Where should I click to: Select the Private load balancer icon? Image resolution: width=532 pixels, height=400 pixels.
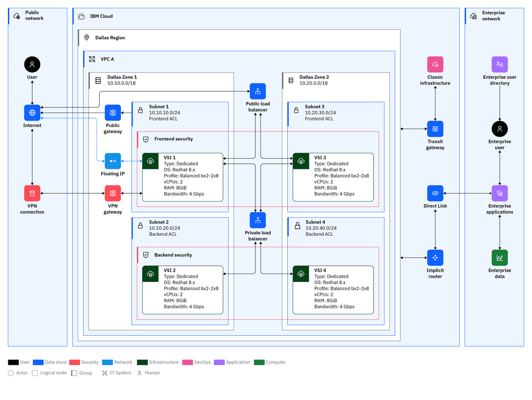(258, 221)
